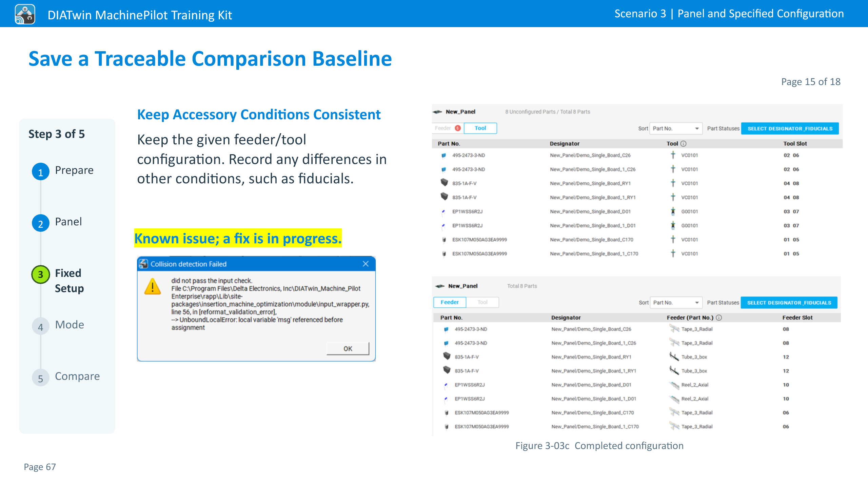Open the Sort dropdown in lower panel

click(676, 303)
